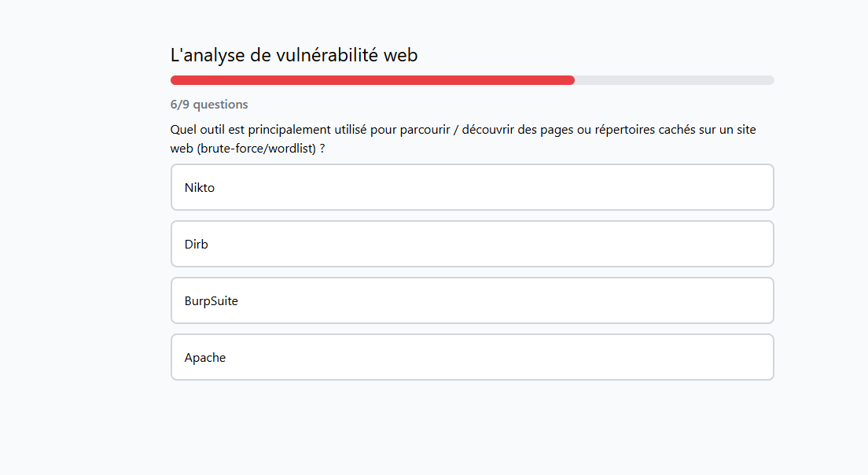Click the empty right side of BurpSuite card

point(708,300)
